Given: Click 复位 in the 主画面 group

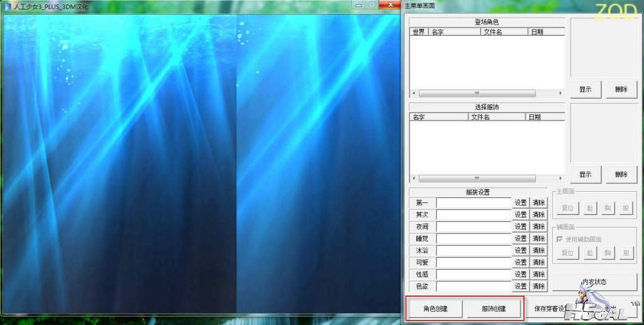Looking at the screenshot, I should click(568, 208).
